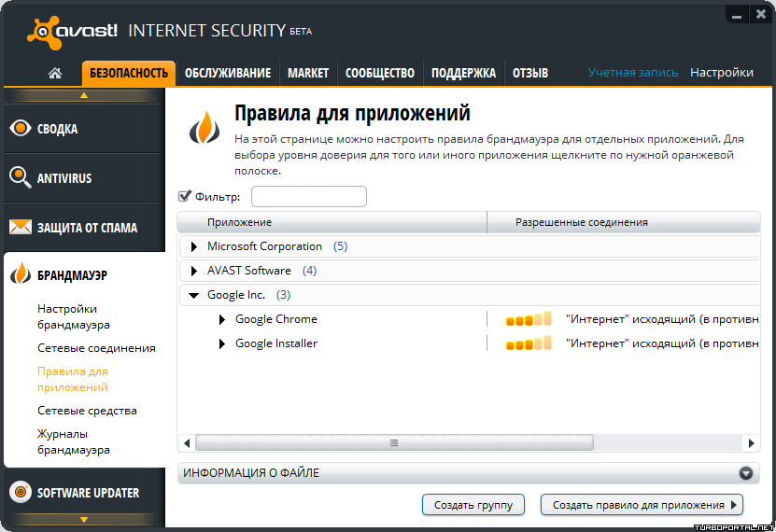Click the Фильтр text input field
The width and height of the screenshot is (776, 532).
pos(309,196)
